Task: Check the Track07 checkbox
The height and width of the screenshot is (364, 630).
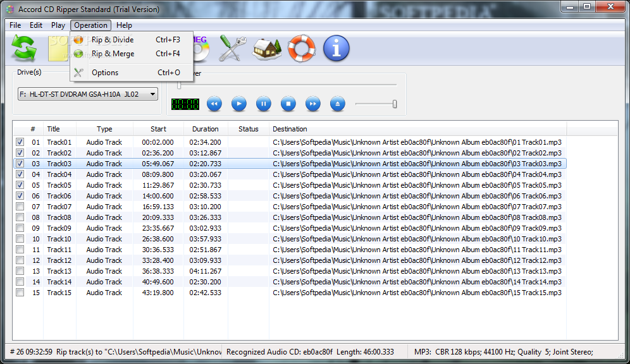Action: pyautogui.click(x=20, y=206)
